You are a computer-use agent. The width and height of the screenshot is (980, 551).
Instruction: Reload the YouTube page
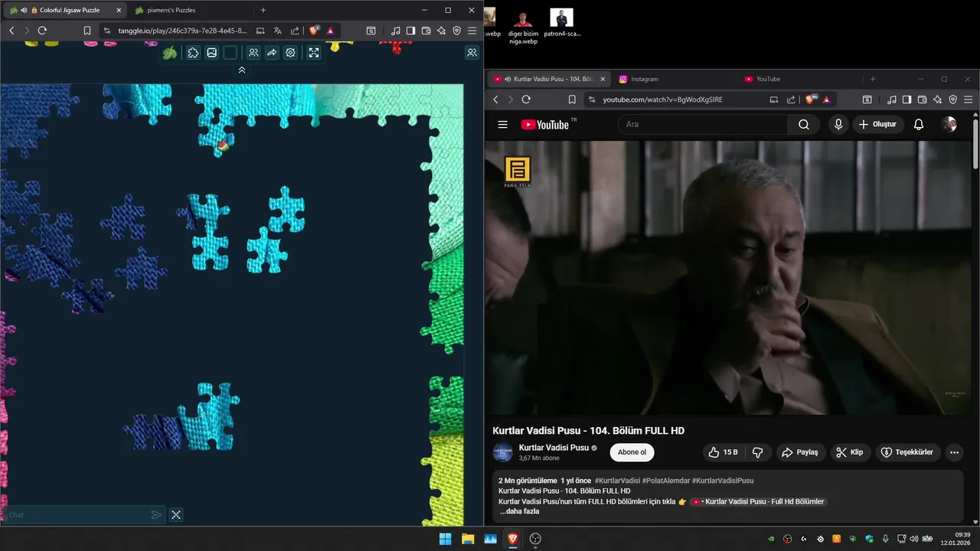(x=526, y=99)
